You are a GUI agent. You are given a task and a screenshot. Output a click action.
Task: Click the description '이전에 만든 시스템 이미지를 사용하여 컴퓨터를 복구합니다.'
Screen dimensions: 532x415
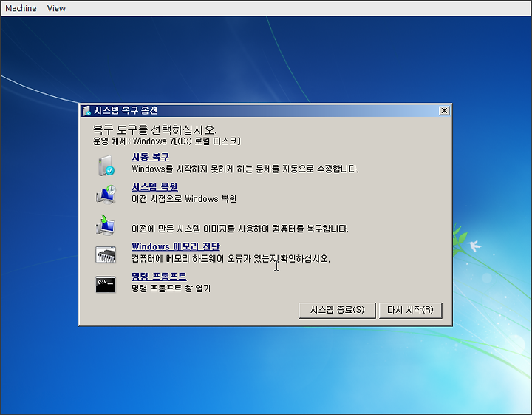(240, 229)
